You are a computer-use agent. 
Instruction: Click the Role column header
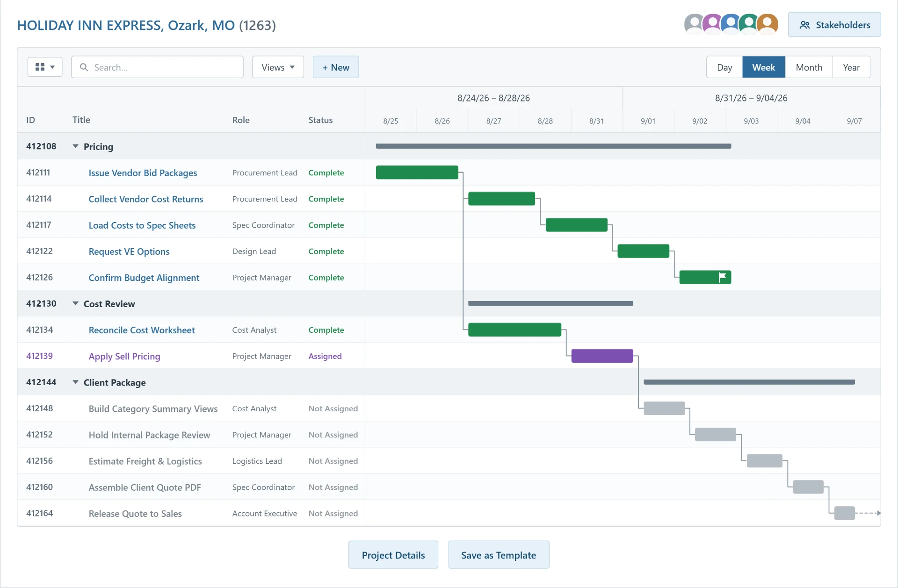point(241,120)
